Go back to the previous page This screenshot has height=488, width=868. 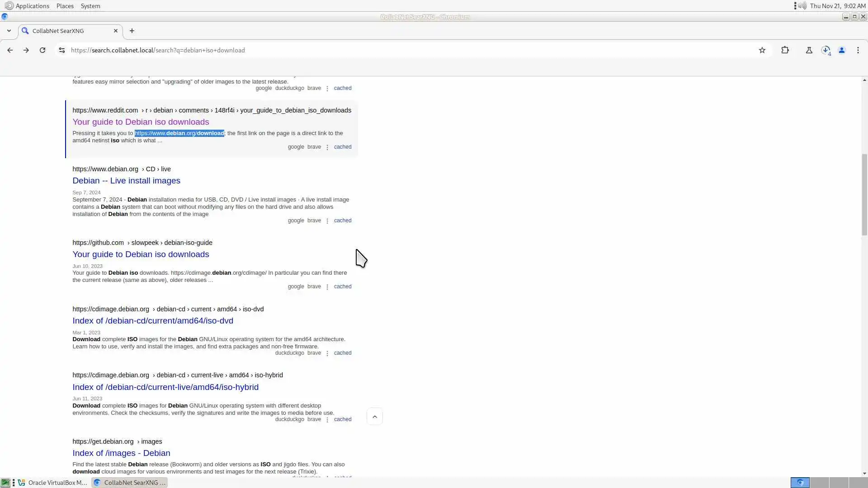coord(10,50)
